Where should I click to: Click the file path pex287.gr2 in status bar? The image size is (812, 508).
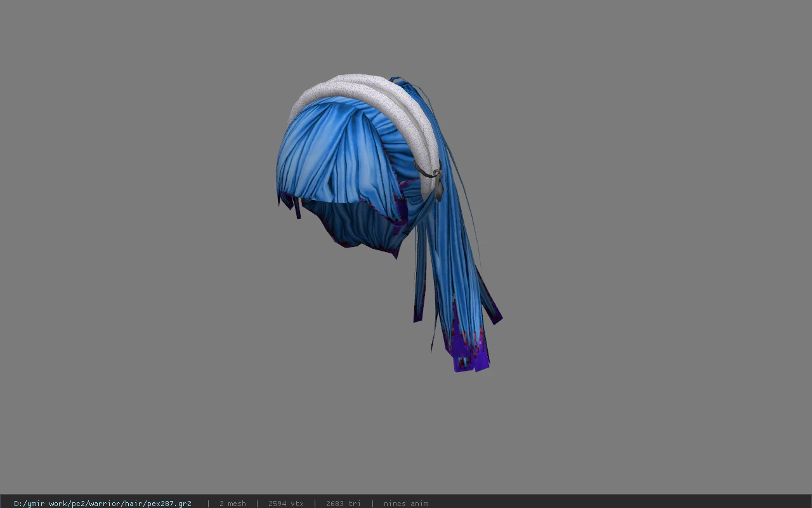[x=103, y=504]
